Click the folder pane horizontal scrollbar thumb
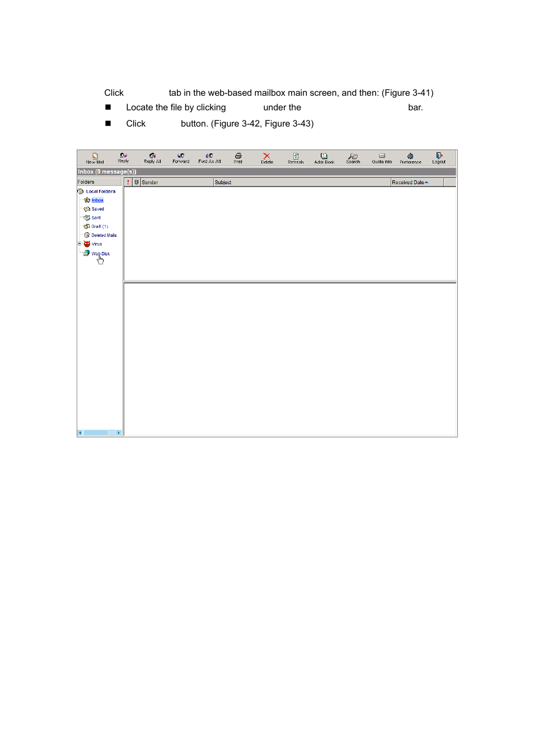The height and width of the screenshot is (756, 534). 96,433
